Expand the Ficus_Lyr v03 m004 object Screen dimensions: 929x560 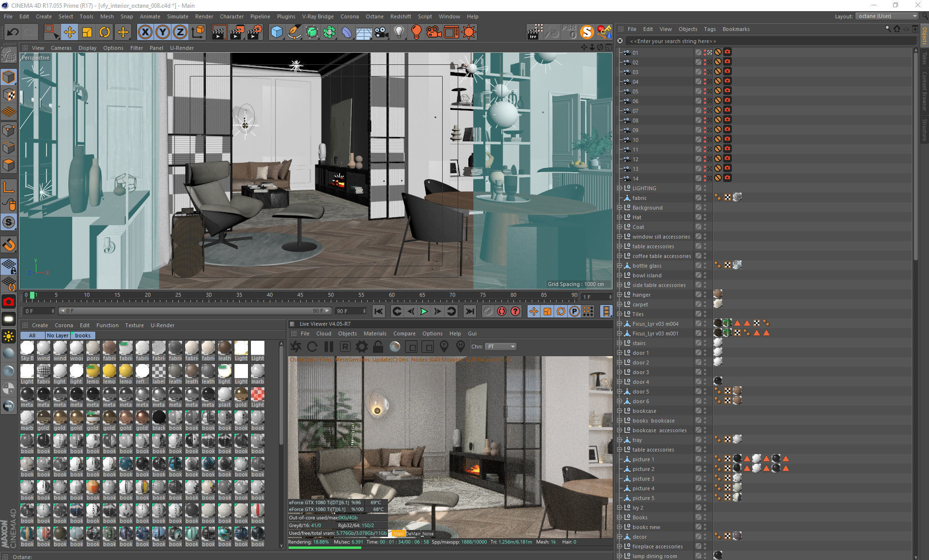[x=619, y=324]
